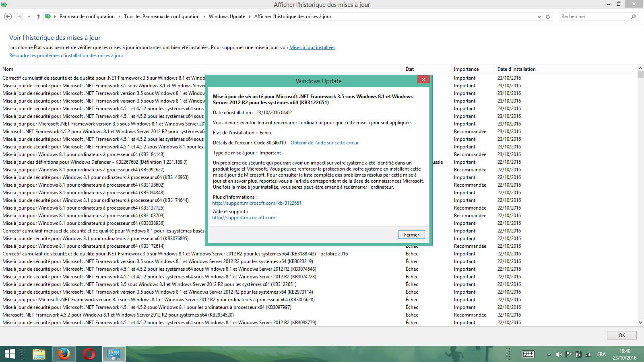Open the http://support.microsoft.com help link
This screenshot has width=644, height=362.
[x=244, y=218]
